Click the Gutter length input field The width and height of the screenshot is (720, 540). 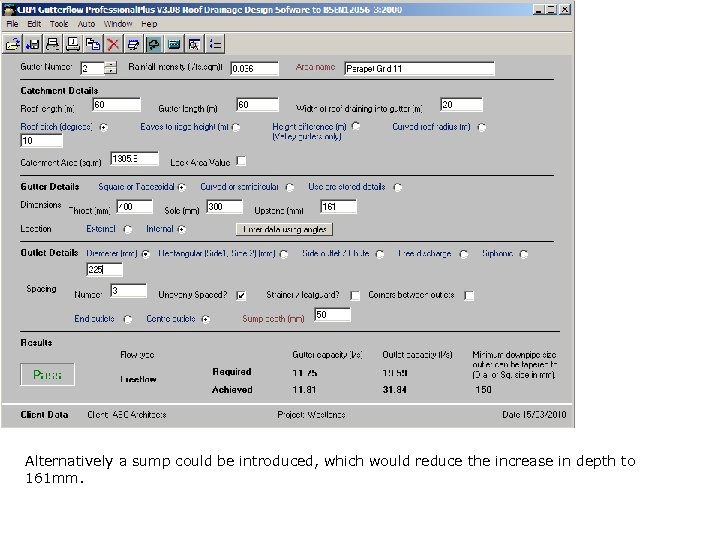[x=258, y=105]
